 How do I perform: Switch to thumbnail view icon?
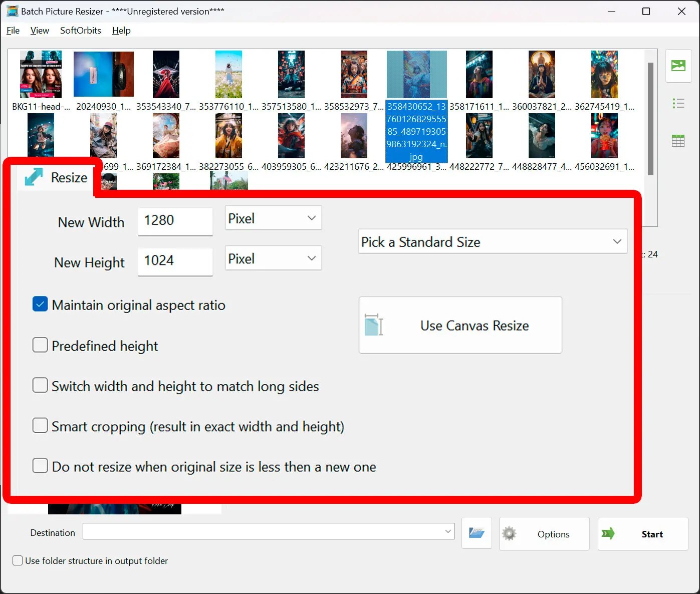[678, 66]
